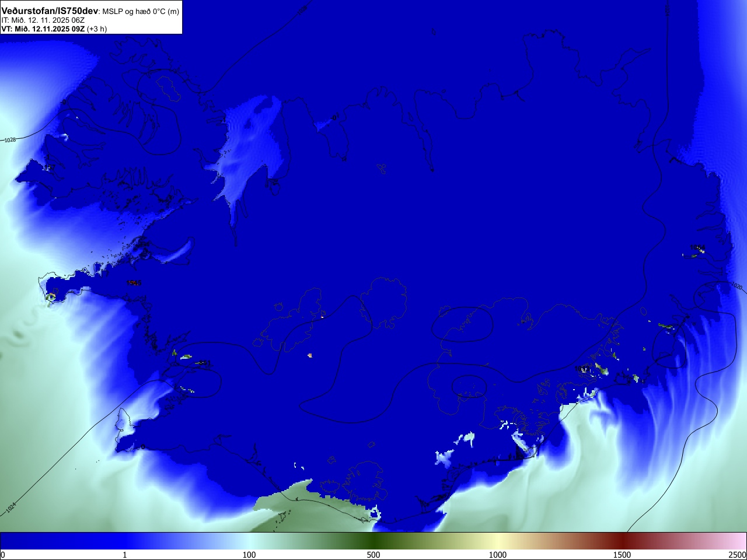
Task: Click the "1" tick on the color scale
Action: 124,555
